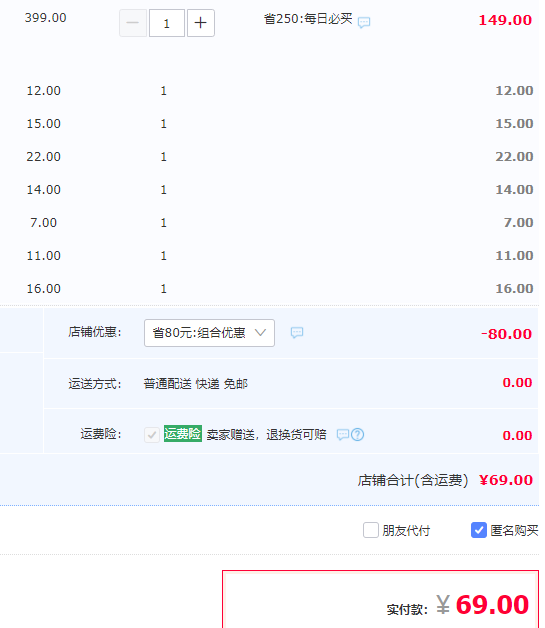Click the 匿名购买 label text
Viewport: 545px width, 628px height.
pyautogui.click(x=514, y=531)
